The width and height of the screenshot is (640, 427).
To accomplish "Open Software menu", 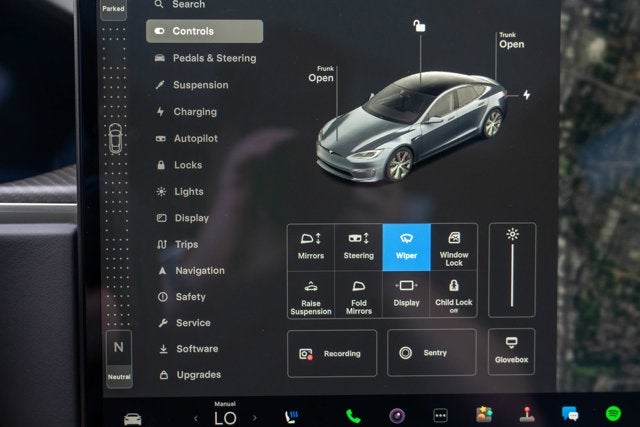I will coord(189,349).
